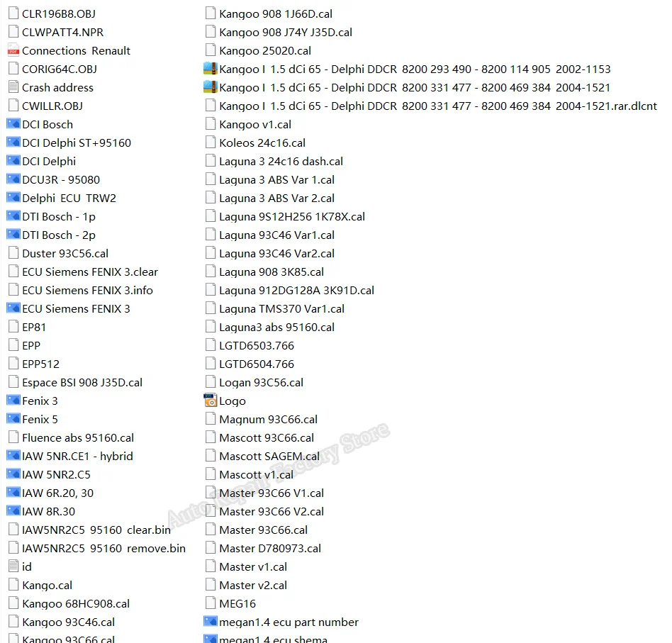
Task: Select the file LGTD6504.766
Action: pyautogui.click(x=250, y=364)
